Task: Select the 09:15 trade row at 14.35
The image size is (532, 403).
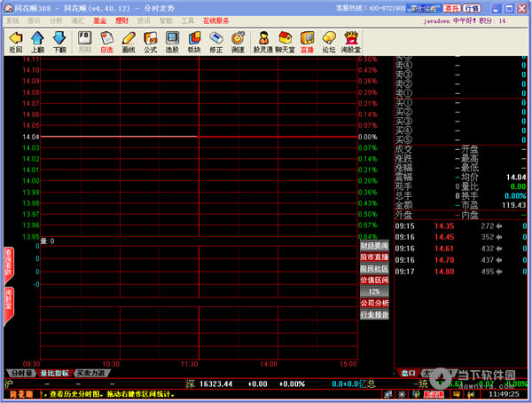Action: (x=460, y=226)
